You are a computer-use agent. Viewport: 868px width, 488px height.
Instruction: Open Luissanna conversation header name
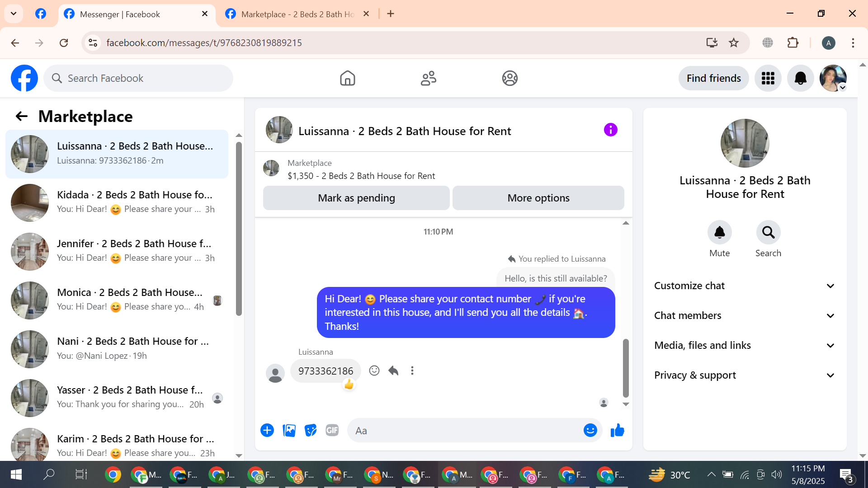(405, 131)
